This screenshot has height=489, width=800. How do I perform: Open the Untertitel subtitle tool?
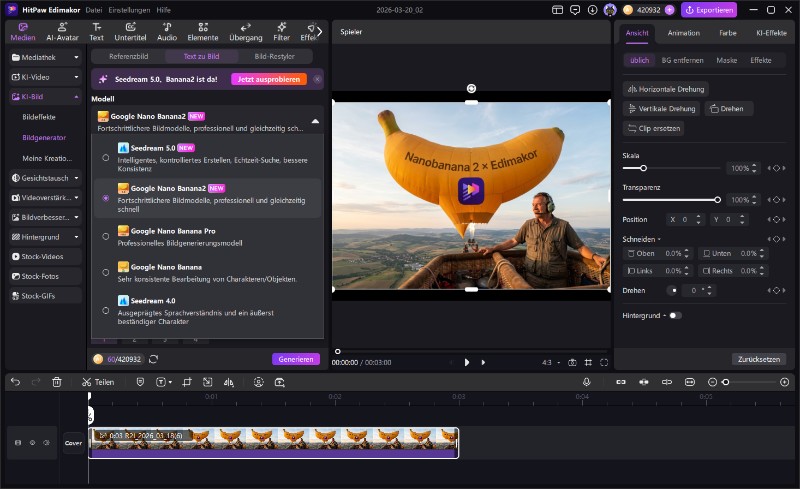(x=130, y=31)
